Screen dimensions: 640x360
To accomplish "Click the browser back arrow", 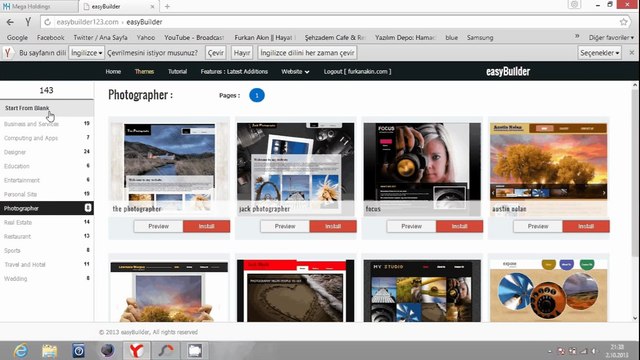I will pos(10,22).
